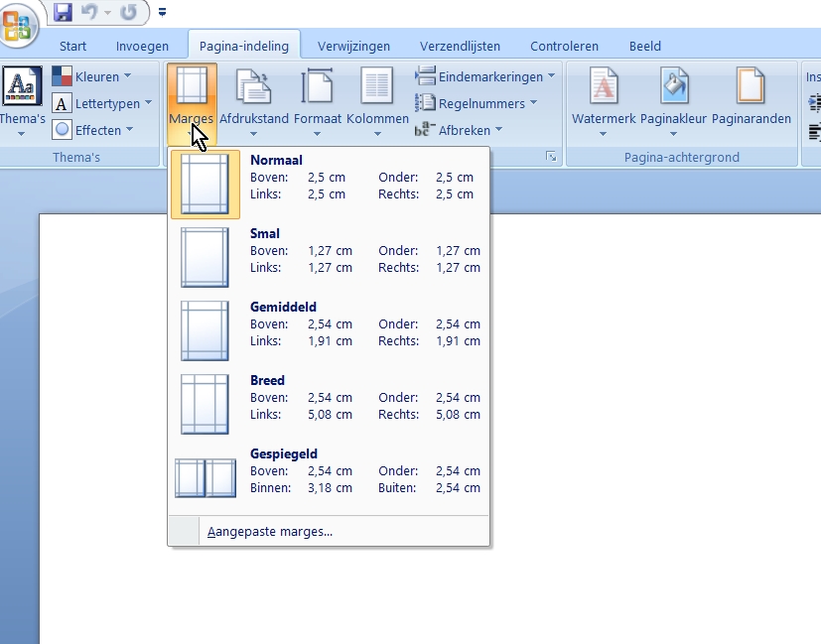Click the Breed margin thumbnail

(x=205, y=405)
